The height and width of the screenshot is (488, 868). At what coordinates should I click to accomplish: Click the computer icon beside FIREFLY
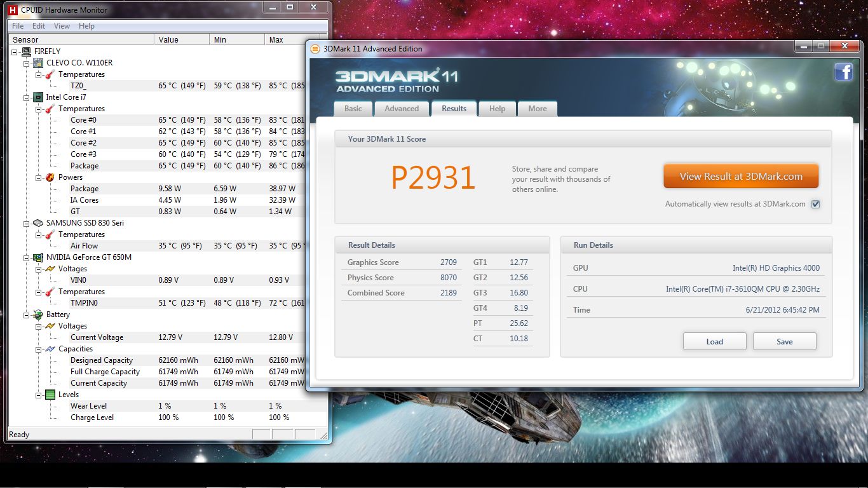tap(26, 51)
